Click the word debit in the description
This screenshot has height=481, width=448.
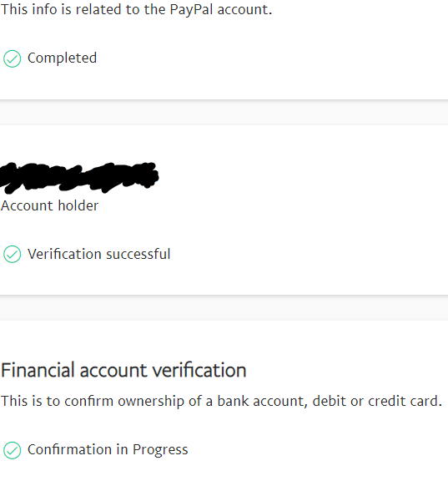click(329, 401)
